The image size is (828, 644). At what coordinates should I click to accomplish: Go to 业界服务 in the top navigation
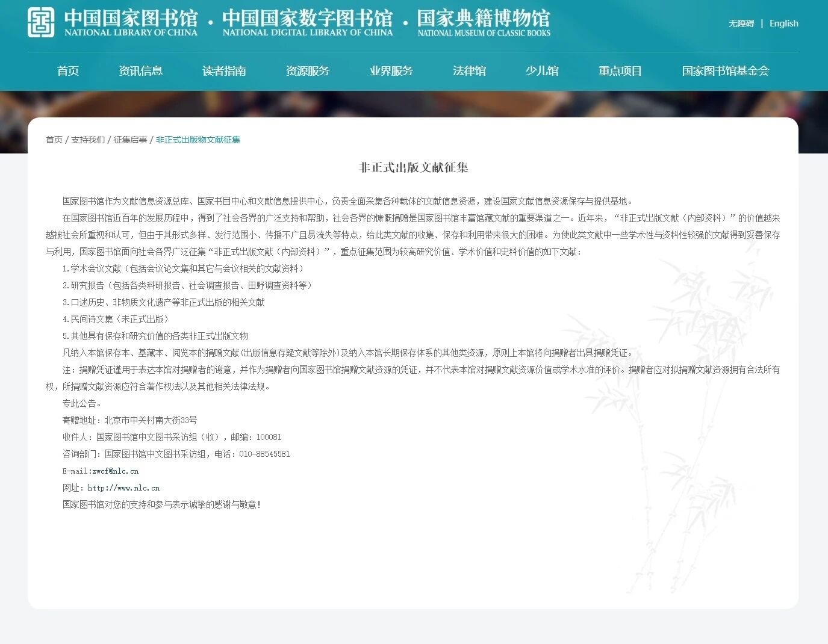[x=391, y=71]
